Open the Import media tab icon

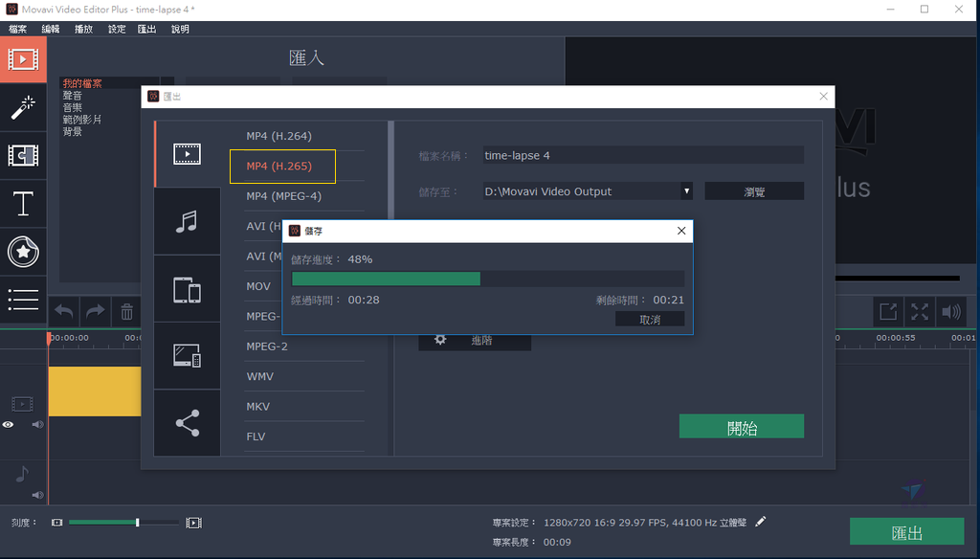[x=23, y=59]
